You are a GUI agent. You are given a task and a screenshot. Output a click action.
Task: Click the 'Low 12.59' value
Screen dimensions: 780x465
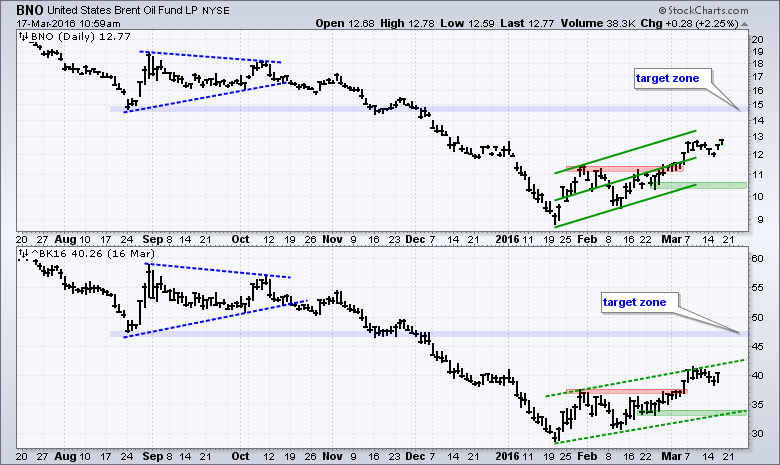(470, 23)
